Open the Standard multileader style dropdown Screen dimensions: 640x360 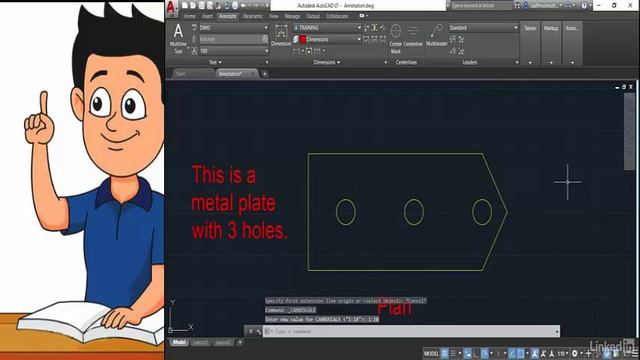pyautogui.click(x=516, y=28)
